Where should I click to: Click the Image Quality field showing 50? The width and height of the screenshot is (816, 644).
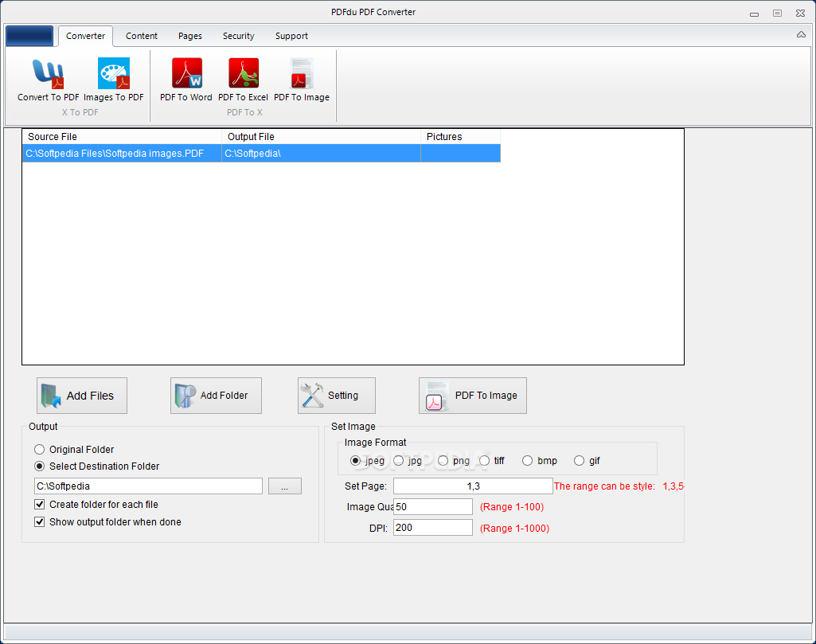click(433, 506)
